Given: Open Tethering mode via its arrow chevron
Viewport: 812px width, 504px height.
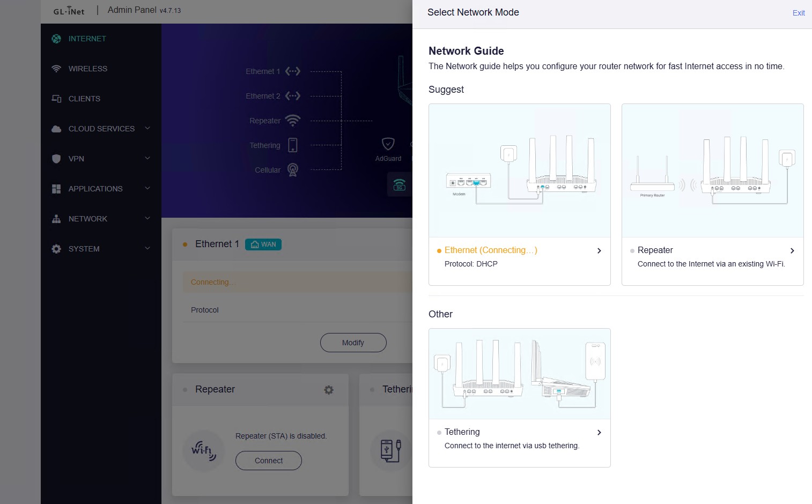Looking at the screenshot, I should (599, 432).
